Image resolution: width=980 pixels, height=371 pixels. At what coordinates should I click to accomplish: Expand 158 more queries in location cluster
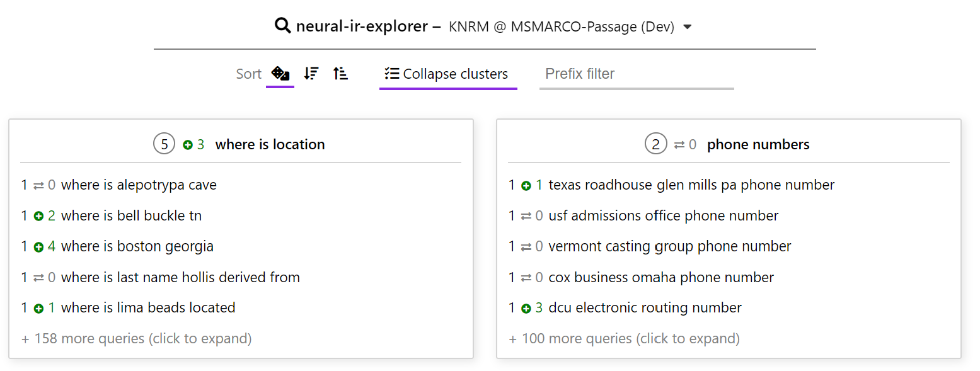[x=137, y=339]
